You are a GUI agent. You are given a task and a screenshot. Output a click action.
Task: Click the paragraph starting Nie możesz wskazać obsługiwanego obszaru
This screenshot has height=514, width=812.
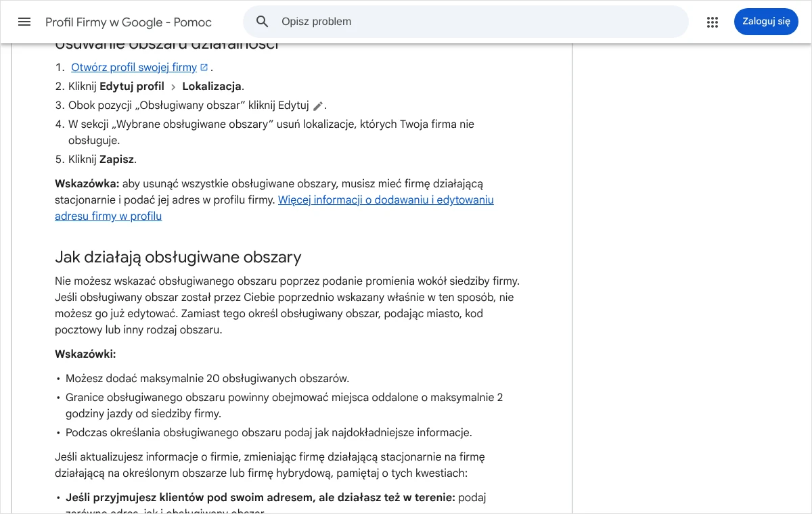[287, 306]
